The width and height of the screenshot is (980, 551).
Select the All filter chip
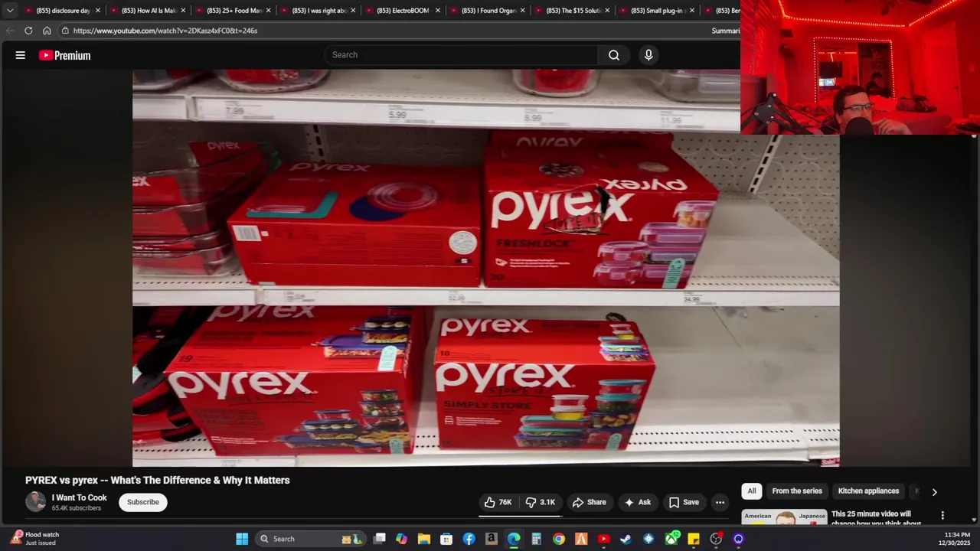click(x=752, y=491)
